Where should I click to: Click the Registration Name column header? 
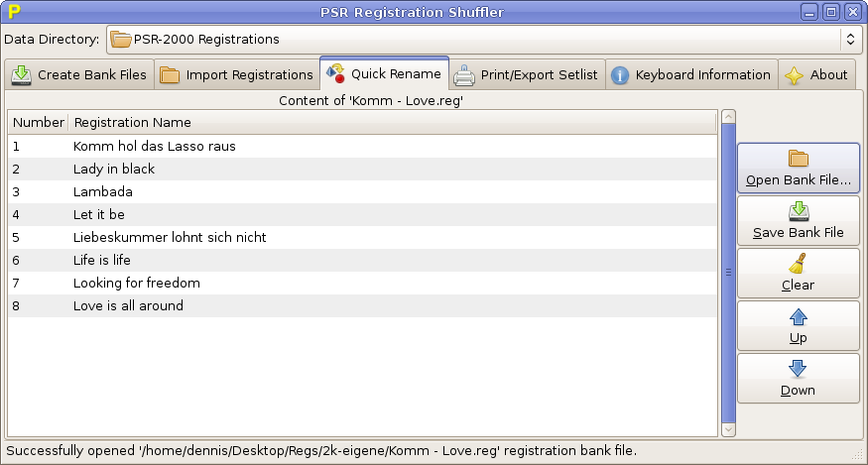(x=133, y=123)
